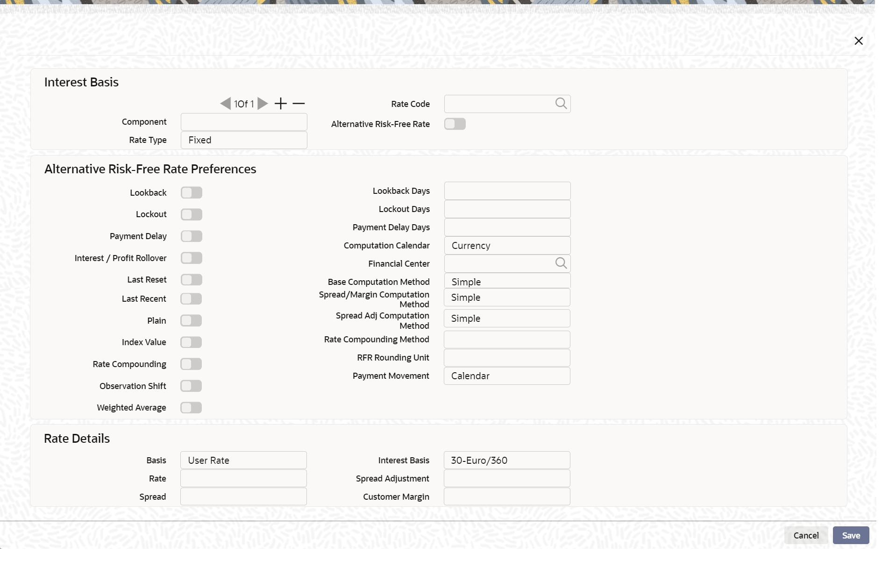889x588 pixels.
Task: Open Spread/Margin Computation Method dropdown
Action: 507,298
